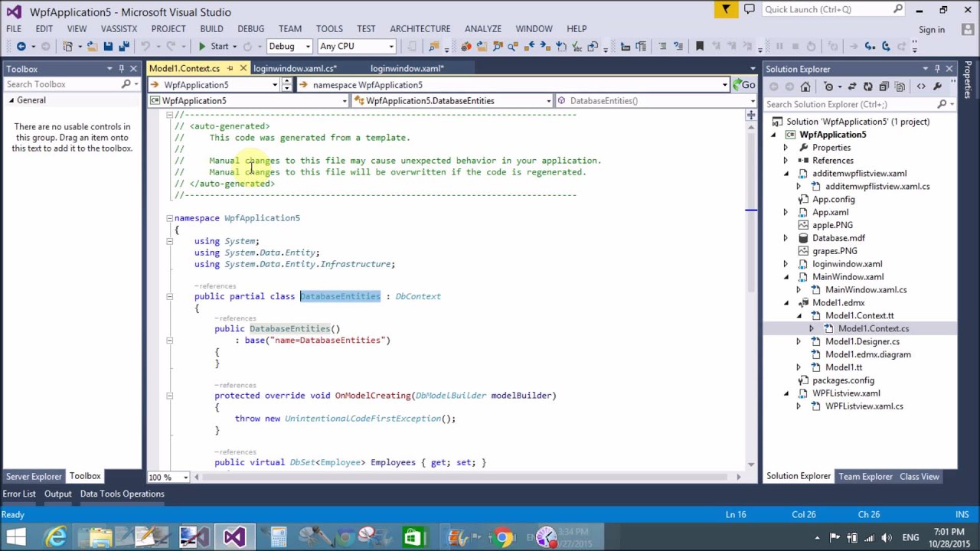Image resolution: width=980 pixels, height=551 pixels.
Task: Click the Visual Assist tomato icon
Action: tap(465, 47)
